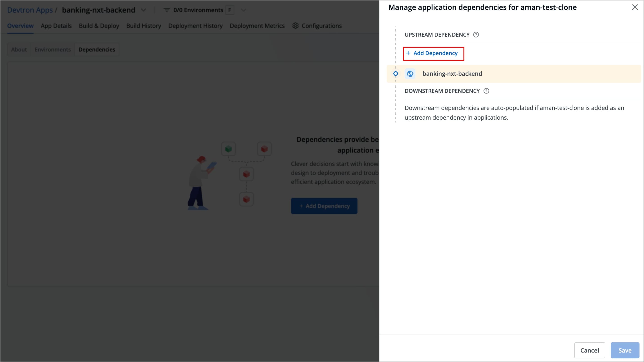Go to Build & Deploy tab

(x=99, y=26)
